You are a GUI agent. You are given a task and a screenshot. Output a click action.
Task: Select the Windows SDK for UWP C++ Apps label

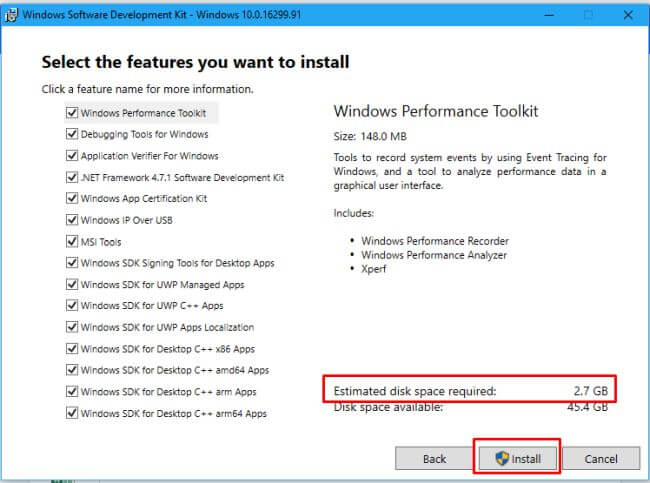pyautogui.click(x=151, y=306)
